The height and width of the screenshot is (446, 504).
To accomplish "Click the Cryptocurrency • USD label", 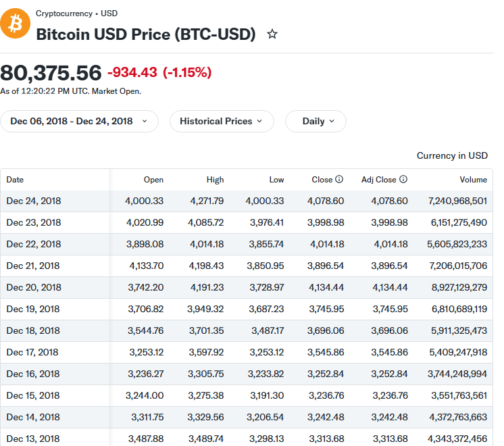I will click(76, 14).
